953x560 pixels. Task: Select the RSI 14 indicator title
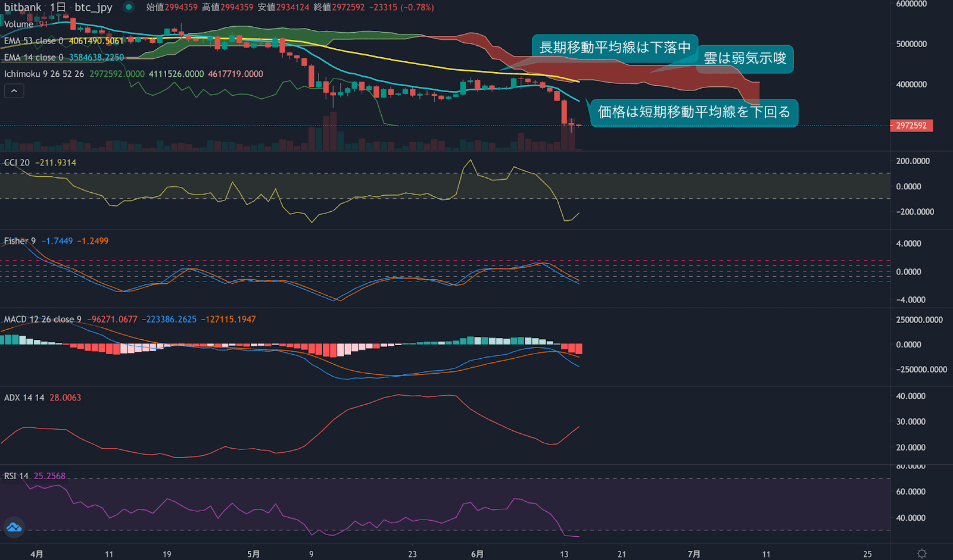pyautogui.click(x=16, y=476)
